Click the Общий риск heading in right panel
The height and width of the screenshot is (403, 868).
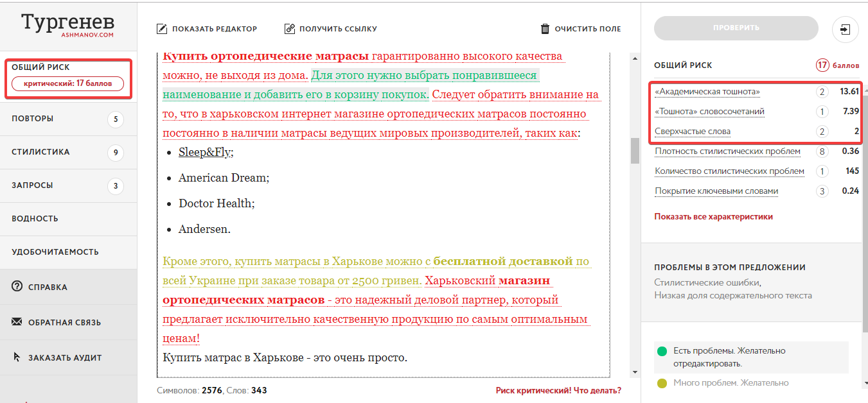point(683,65)
